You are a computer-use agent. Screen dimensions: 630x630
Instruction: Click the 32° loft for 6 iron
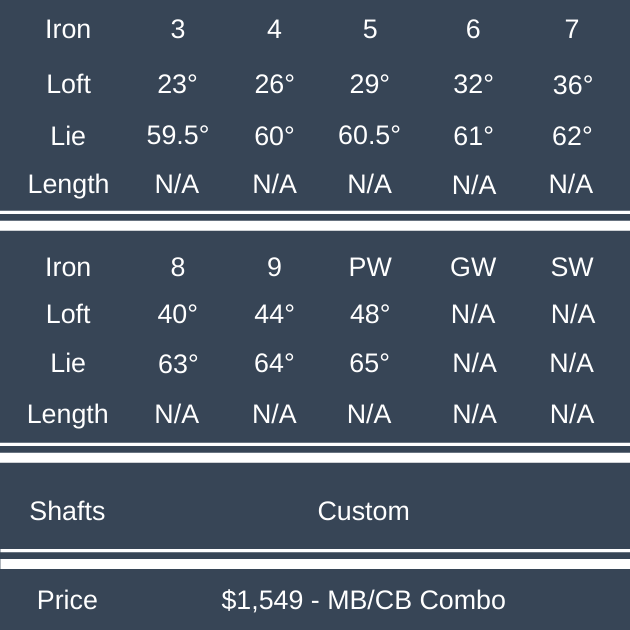[473, 84]
